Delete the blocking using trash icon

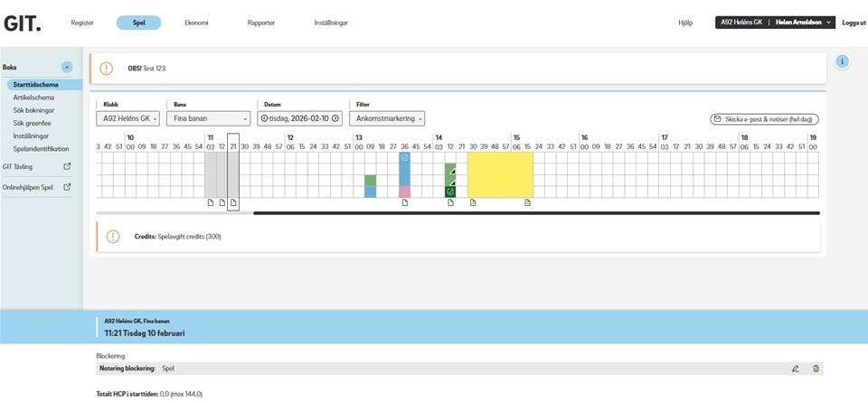pos(816,369)
